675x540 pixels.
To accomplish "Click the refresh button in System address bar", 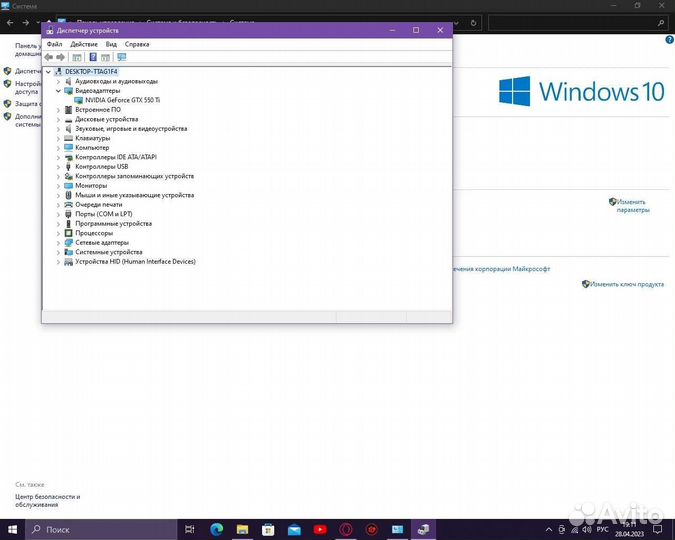I will (474, 23).
